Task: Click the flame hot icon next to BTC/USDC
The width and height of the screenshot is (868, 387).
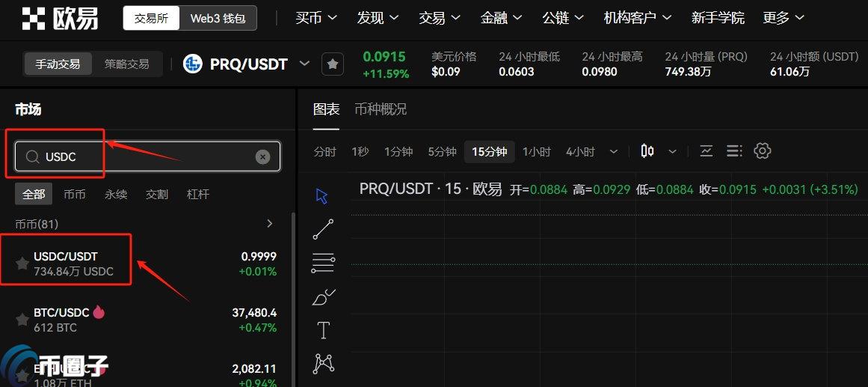Action: pyautogui.click(x=99, y=312)
